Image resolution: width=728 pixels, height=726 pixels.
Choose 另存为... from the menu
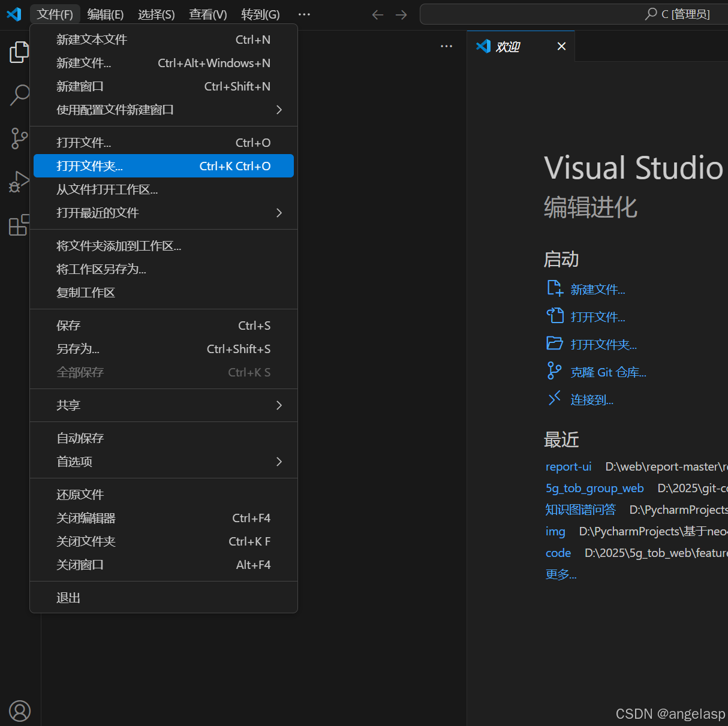[x=164, y=349]
